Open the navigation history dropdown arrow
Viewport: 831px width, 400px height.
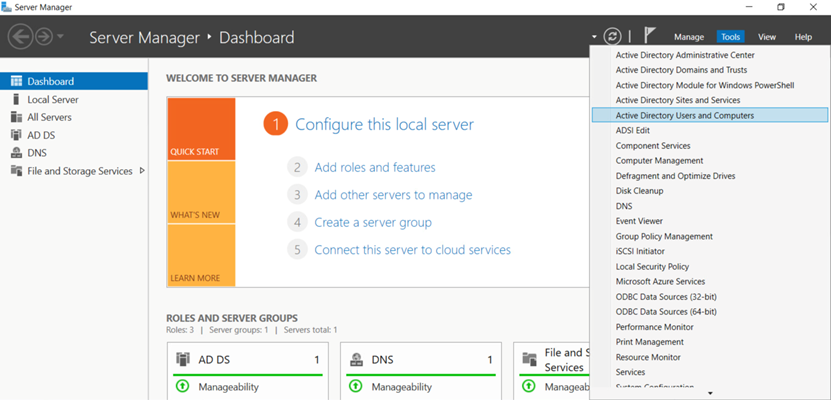(60, 37)
